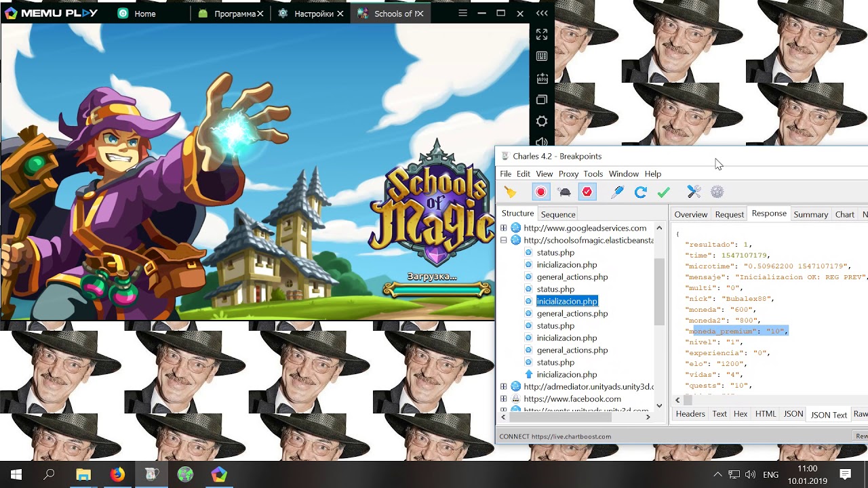
Task: Switch to the Overview tab
Action: click(691, 214)
